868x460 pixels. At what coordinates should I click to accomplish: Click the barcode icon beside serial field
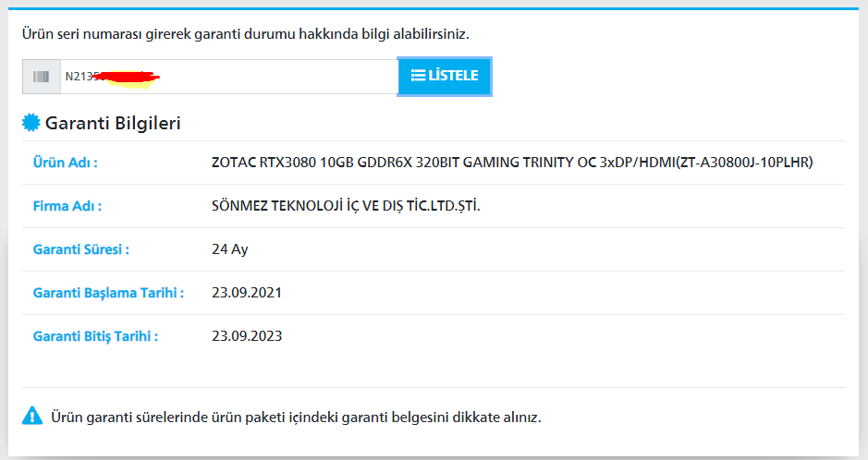42,77
